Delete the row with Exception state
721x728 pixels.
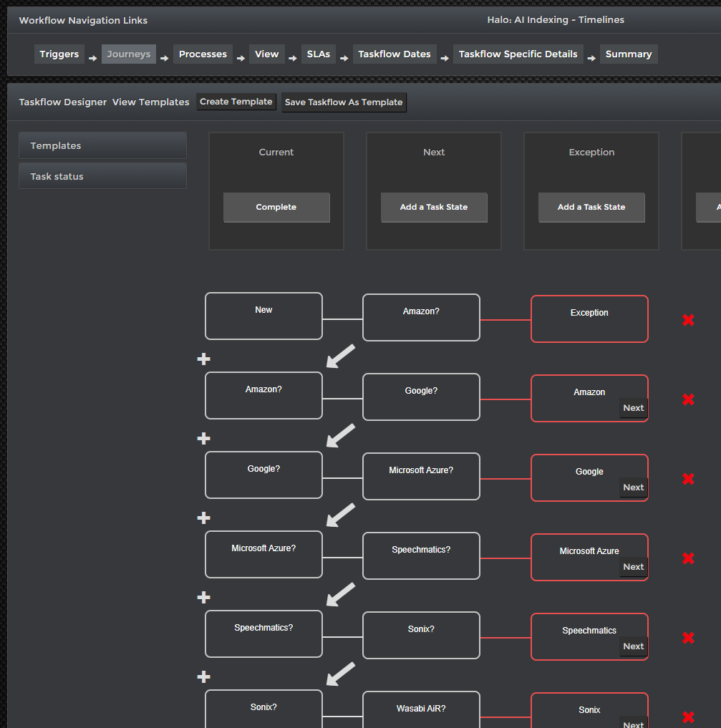(688, 320)
